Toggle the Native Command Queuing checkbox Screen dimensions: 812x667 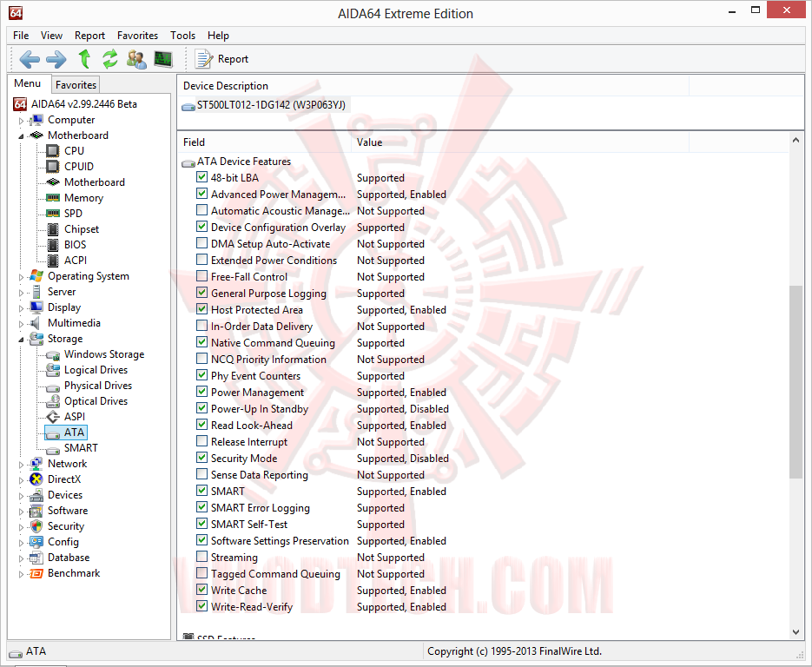202,342
